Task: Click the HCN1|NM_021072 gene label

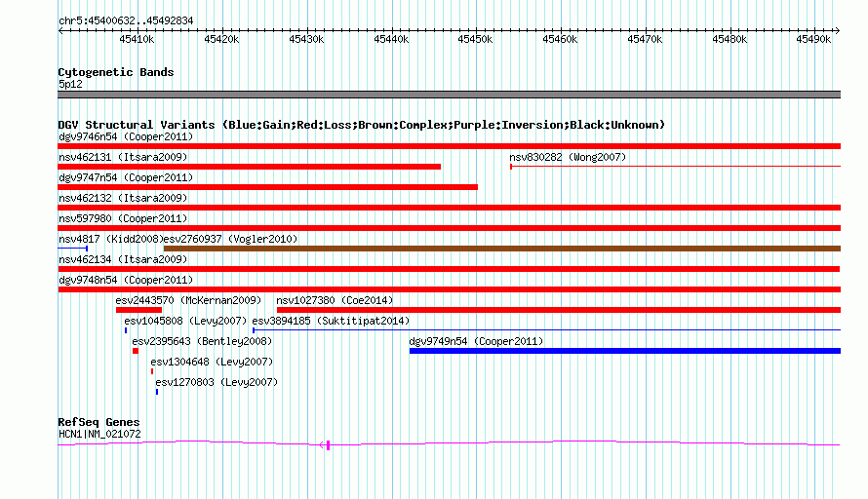Action: 99,435
